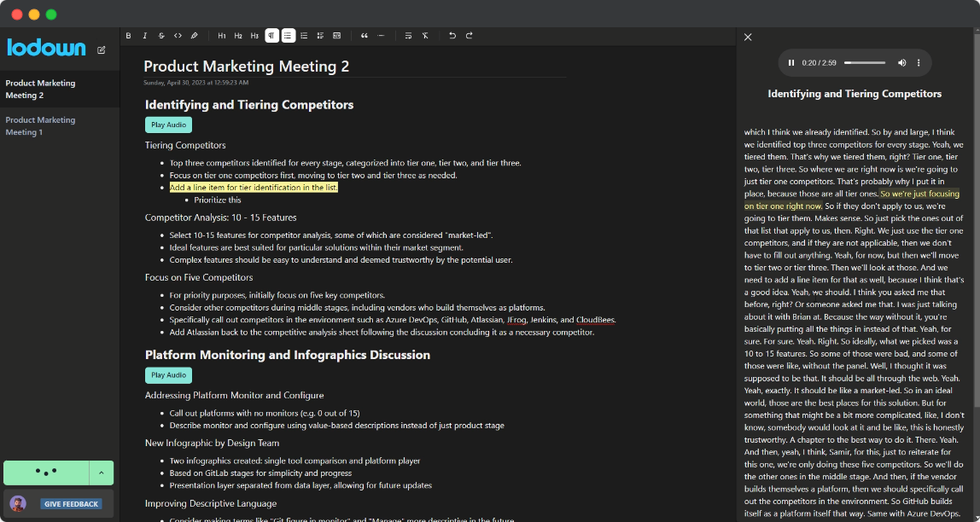Viewport: 980px width, 522px height.
Task: Click the Give Feedback button
Action: (71, 504)
